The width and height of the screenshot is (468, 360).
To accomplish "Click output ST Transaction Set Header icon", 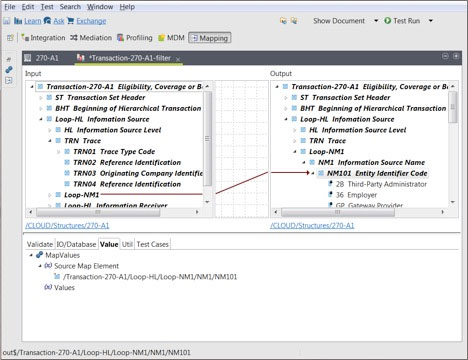I will [294, 98].
